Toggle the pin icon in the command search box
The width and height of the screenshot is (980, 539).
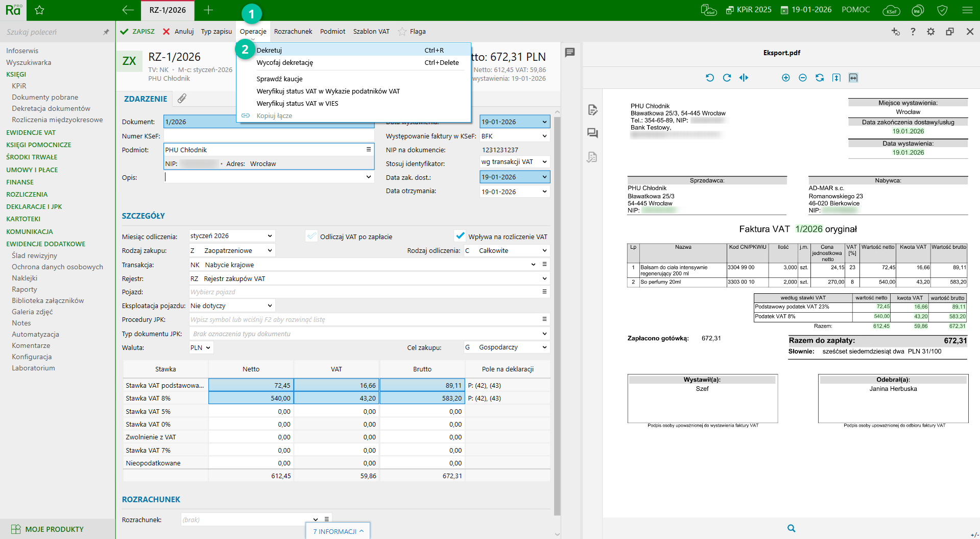(x=106, y=32)
